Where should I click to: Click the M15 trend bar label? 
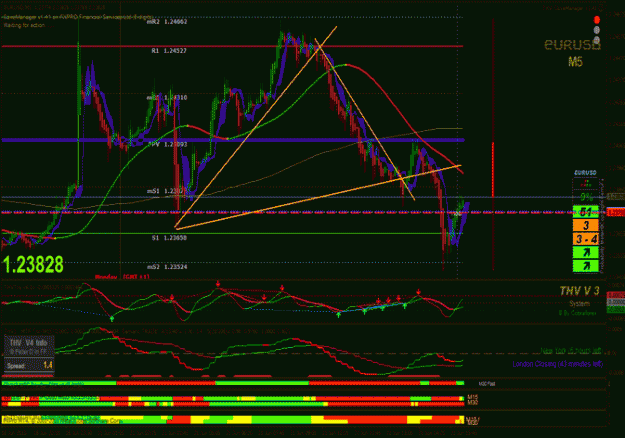(x=472, y=398)
